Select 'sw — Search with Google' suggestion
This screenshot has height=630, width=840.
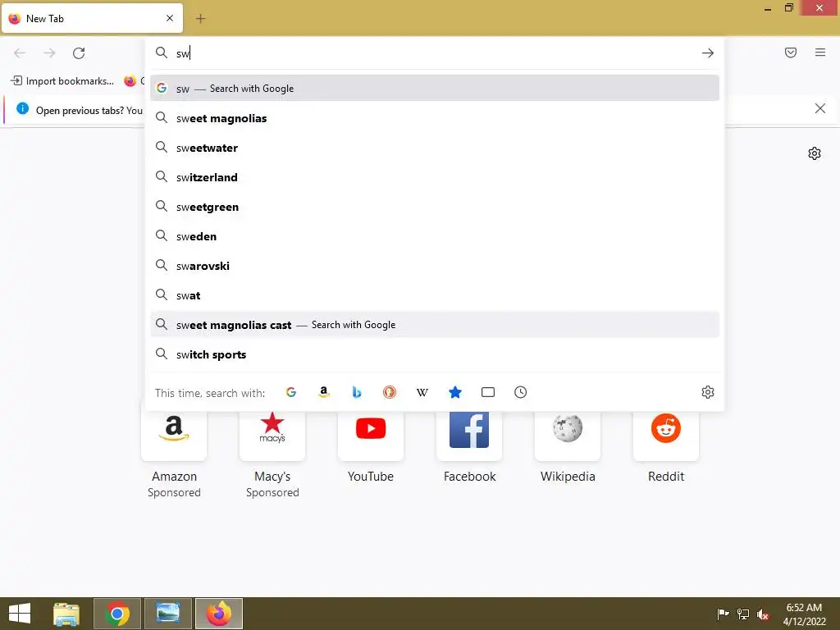click(435, 89)
